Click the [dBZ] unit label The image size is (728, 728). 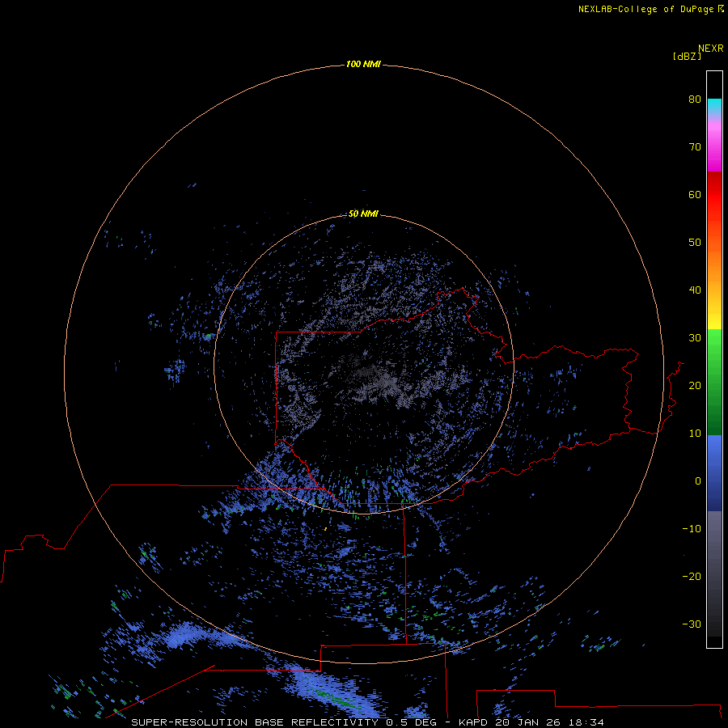click(x=687, y=56)
